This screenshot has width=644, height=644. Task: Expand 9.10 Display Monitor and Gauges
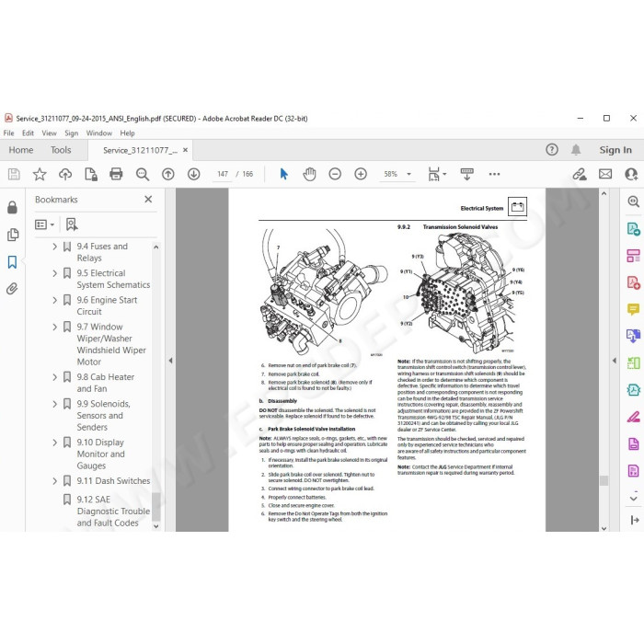(54, 443)
